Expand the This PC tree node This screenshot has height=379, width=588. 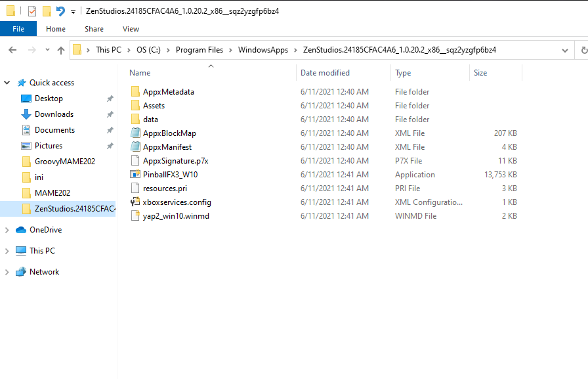click(7, 251)
